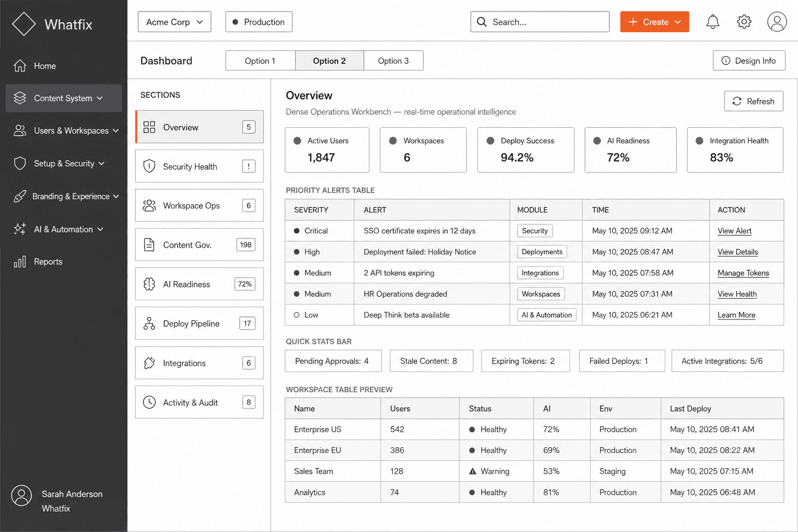This screenshot has height=532, width=798.
Task: Click the Setup & Security shield icon
Action: [20, 163]
